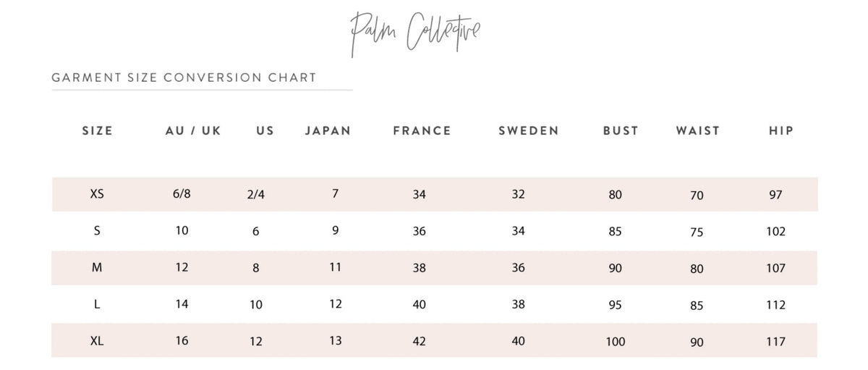The width and height of the screenshot is (868, 370).
Task: Select the SIZE column header
Action: coord(98,131)
